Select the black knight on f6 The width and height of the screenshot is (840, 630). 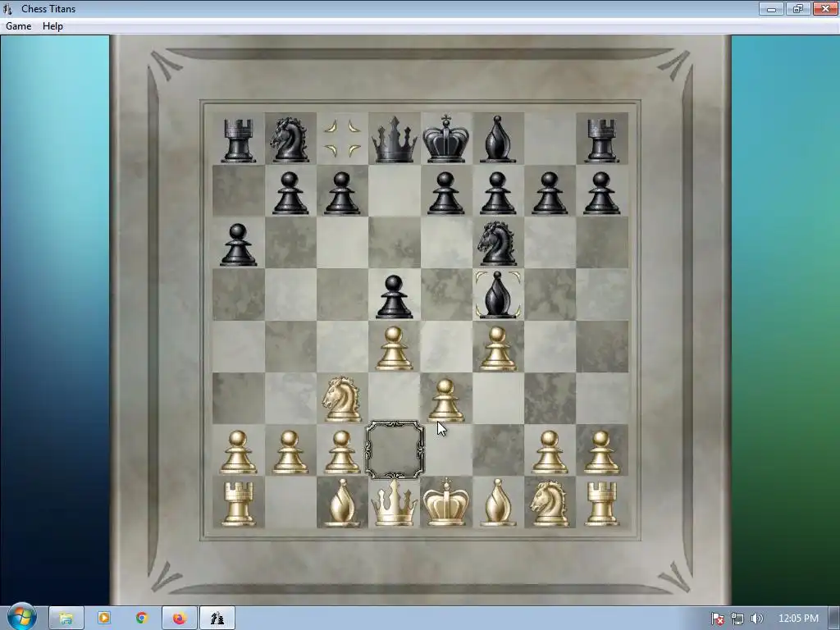click(x=498, y=244)
